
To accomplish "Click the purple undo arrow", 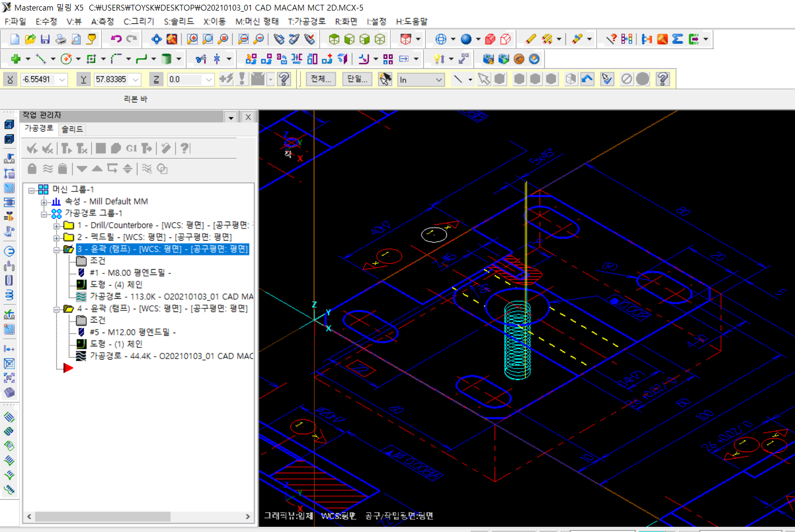I will click(x=116, y=39).
